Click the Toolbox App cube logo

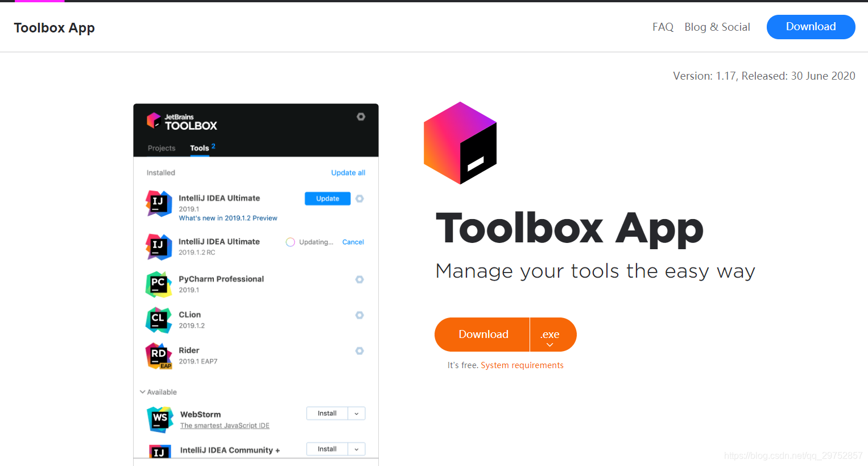point(460,143)
